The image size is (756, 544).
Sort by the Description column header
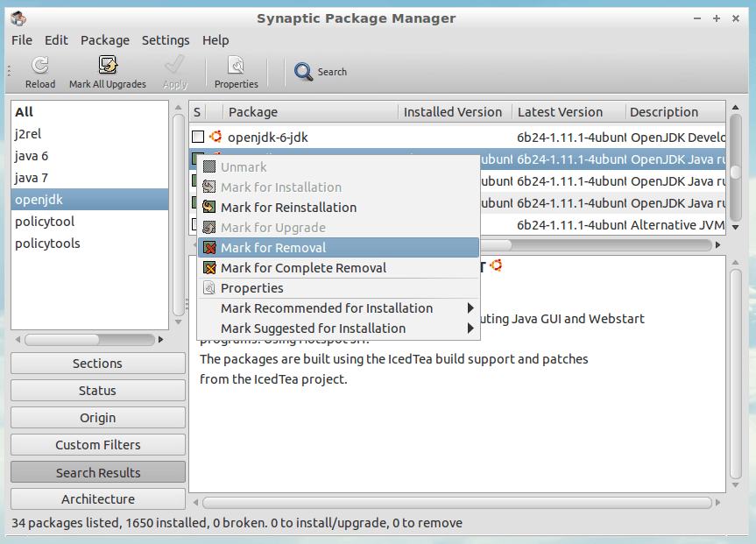pyautogui.click(x=675, y=112)
